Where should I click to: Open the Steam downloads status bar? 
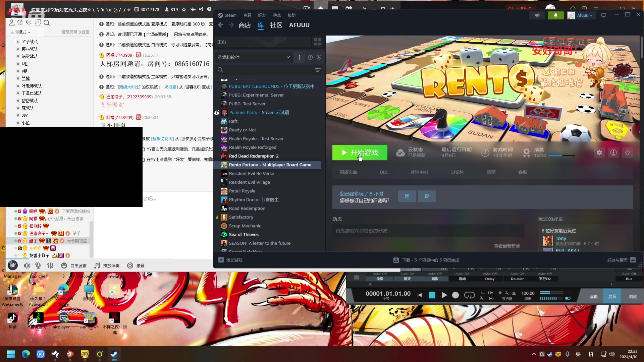tap(426, 260)
